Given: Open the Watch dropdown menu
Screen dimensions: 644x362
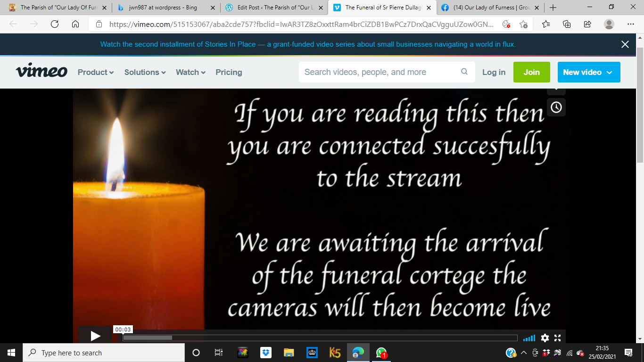Looking at the screenshot, I should point(190,72).
